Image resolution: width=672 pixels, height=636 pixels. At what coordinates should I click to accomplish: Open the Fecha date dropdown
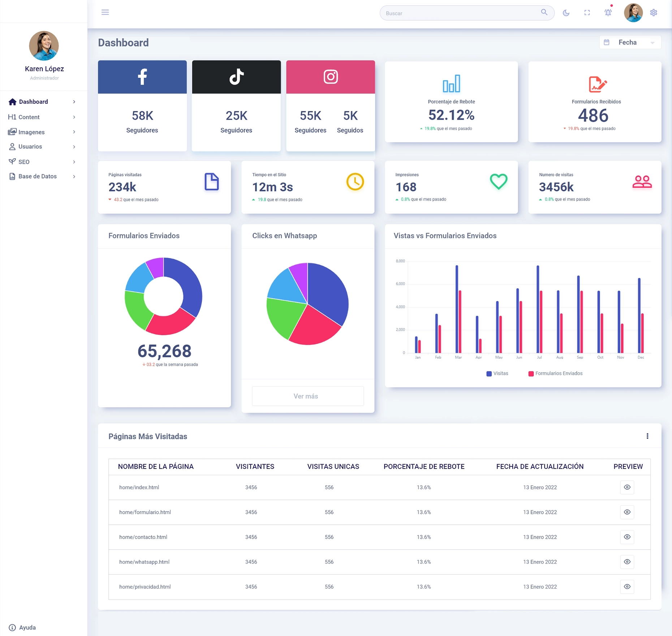tap(630, 42)
